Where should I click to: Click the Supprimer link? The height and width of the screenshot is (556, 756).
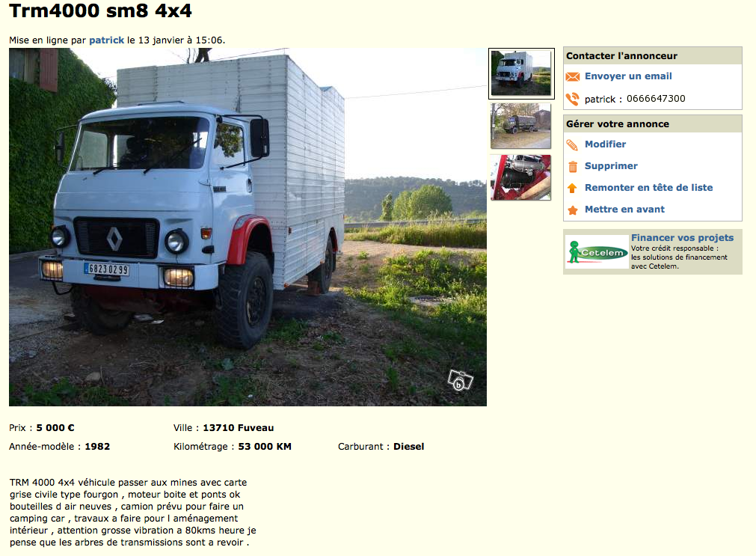pos(611,166)
